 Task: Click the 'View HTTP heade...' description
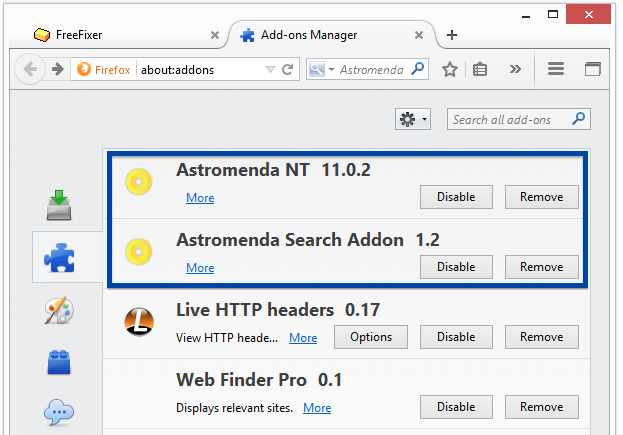point(227,338)
